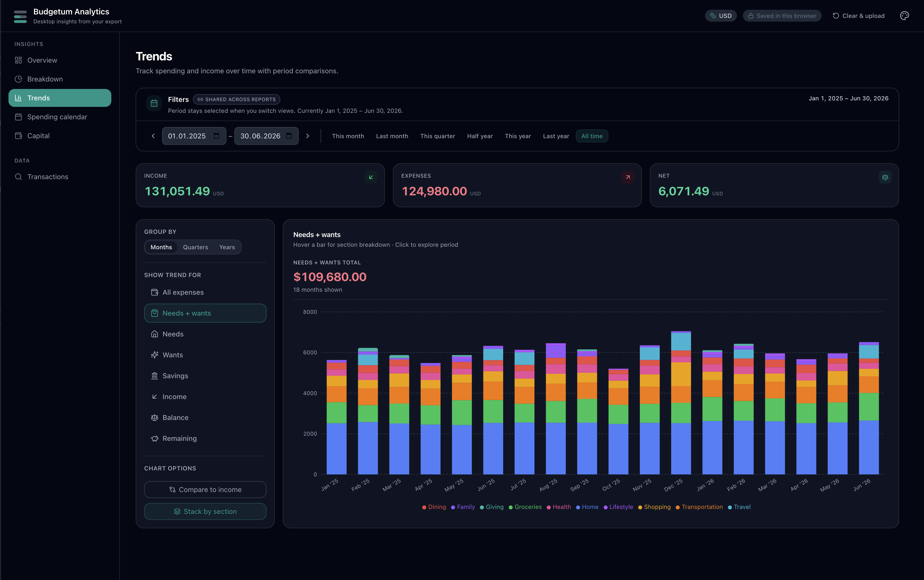Open the Trends report in sidebar
The image size is (924, 580).
pos(60,98)
